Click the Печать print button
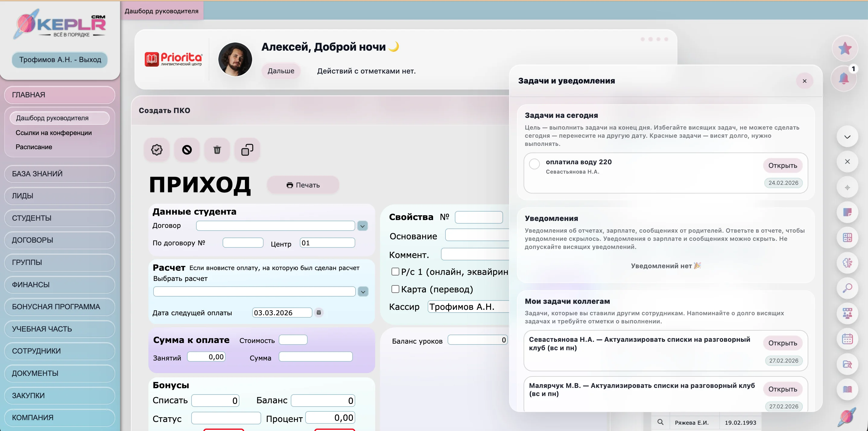Image resolution: width=868 pixels, height=431 pixels. [x=303, y=185]
